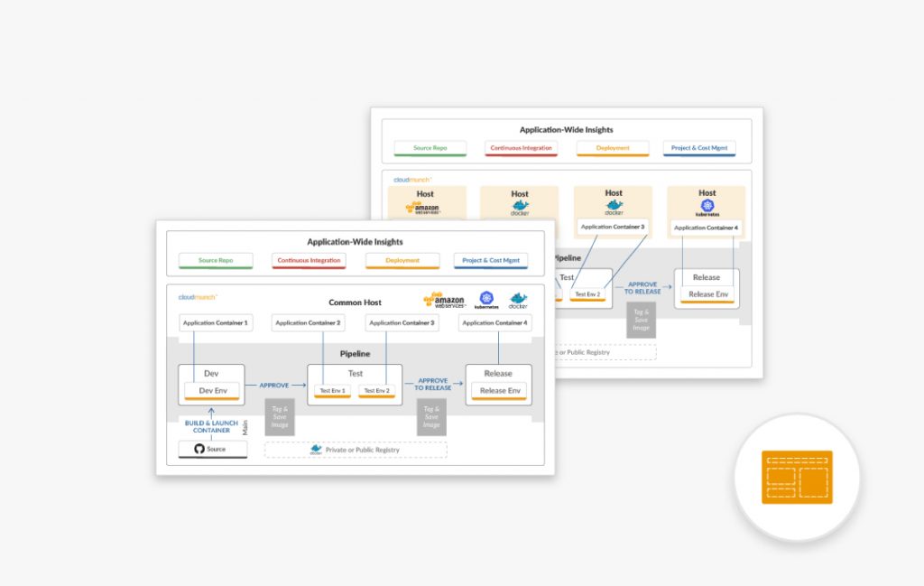924x586 pixels.
Task: Click the Test stage title in the front diagram
Action: click(356, 374)
